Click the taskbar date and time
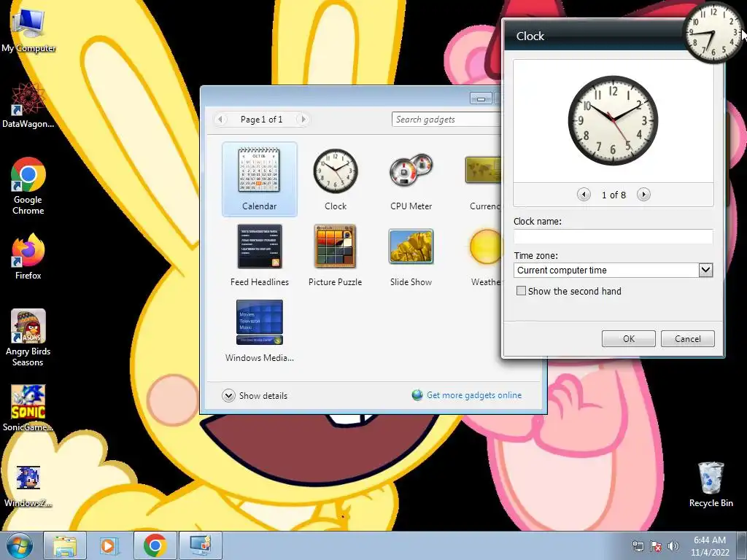 tap(710, 546)
